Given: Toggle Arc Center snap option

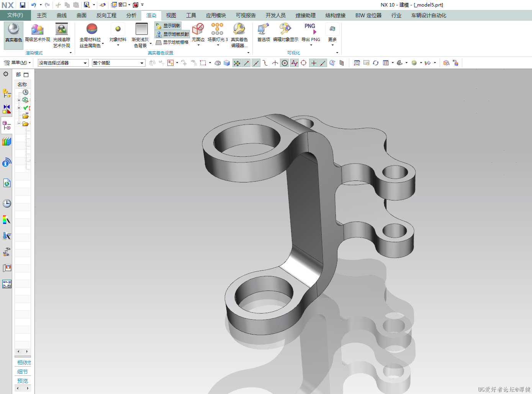Looking at the screenshot, I should click(x=285, y=63).
